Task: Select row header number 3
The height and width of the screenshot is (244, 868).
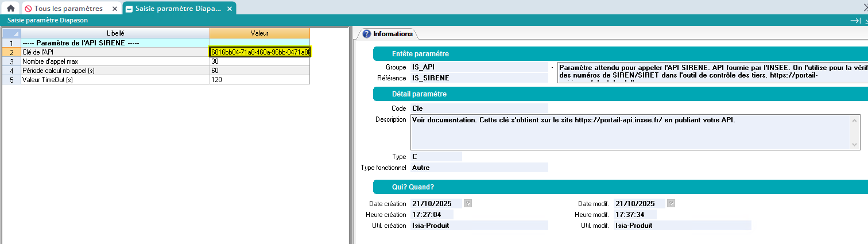Action: coord(11,61)
